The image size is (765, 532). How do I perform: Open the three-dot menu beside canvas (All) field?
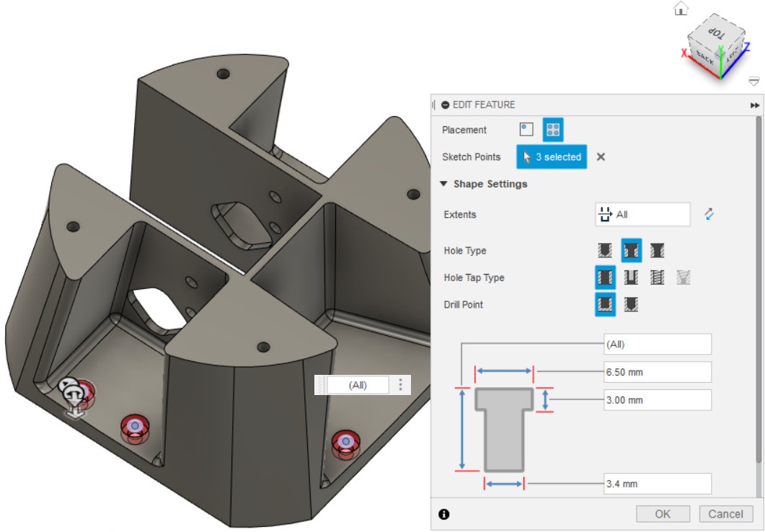tap(401, 385)
